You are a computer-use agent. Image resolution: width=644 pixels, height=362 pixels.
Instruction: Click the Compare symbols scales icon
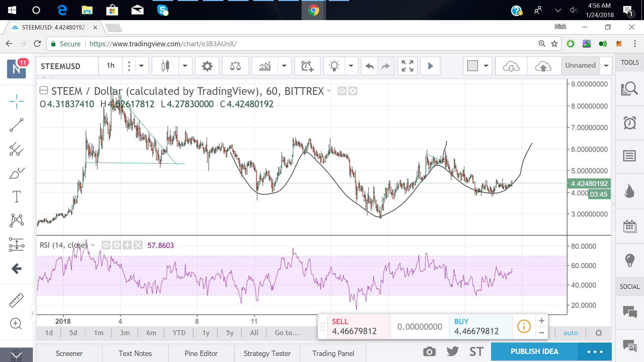(x=235, y=66)
